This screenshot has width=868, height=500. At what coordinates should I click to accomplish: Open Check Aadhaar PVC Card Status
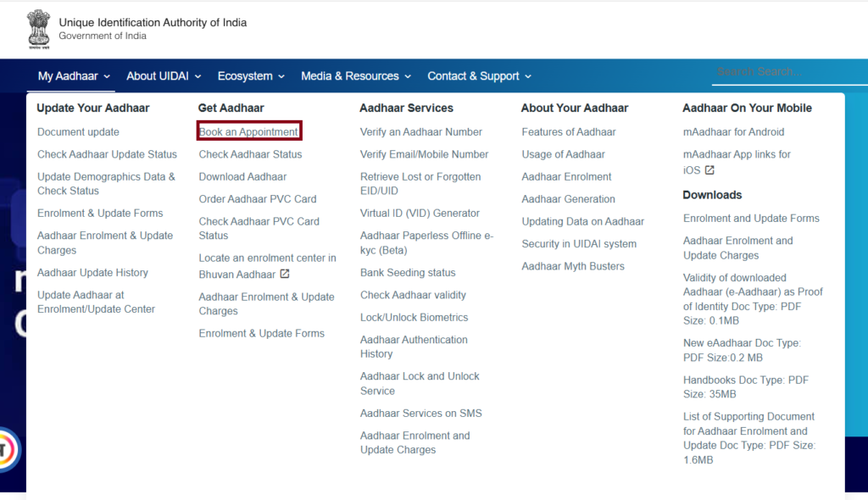[x=259, y=228]
